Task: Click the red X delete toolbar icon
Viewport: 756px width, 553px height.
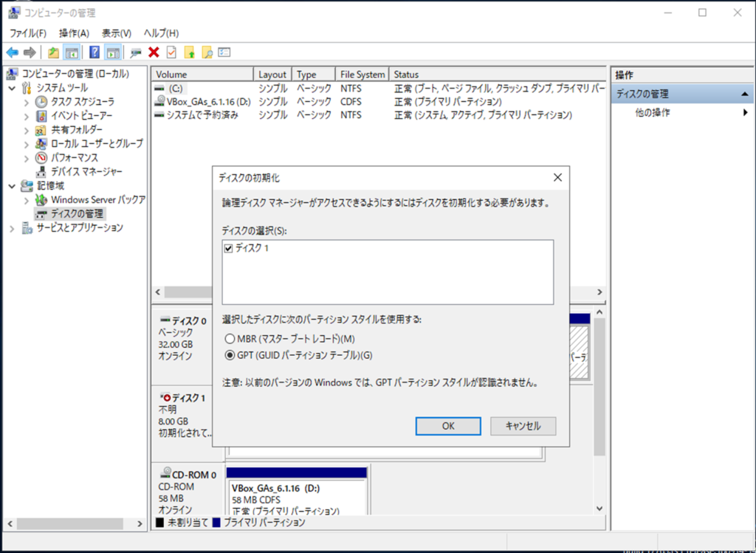Action: (154, 52)
